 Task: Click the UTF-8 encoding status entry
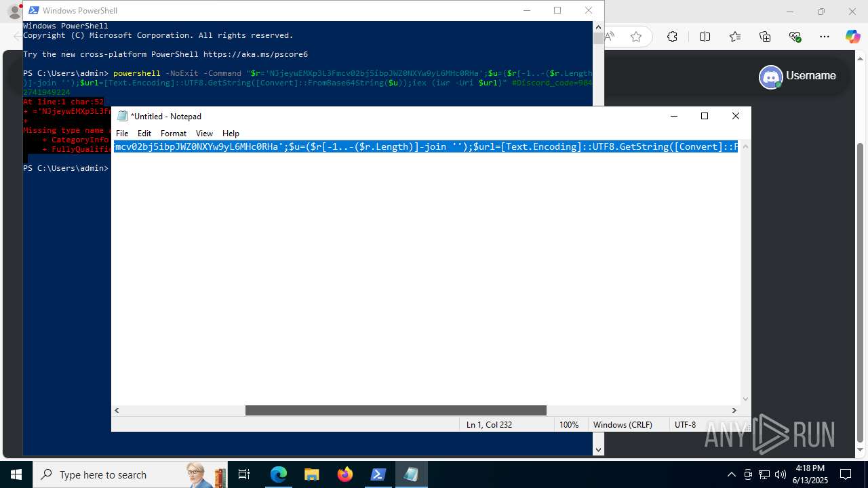click(685, 425)
